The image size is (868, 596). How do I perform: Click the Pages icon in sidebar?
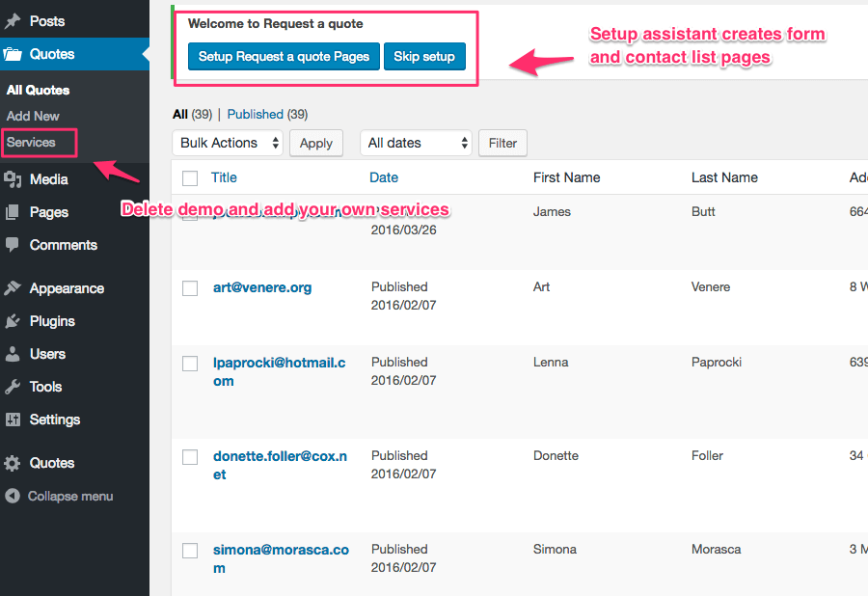[x=13, y=212]
